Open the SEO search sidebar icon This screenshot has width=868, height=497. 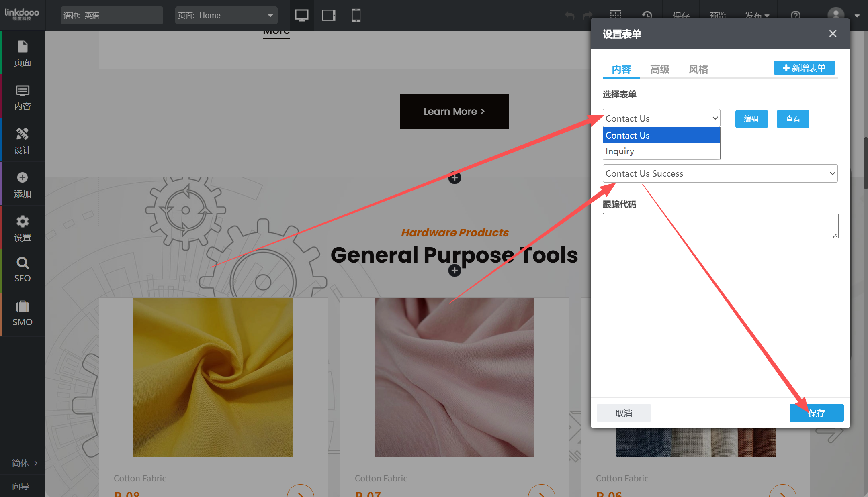click(23, 270)
